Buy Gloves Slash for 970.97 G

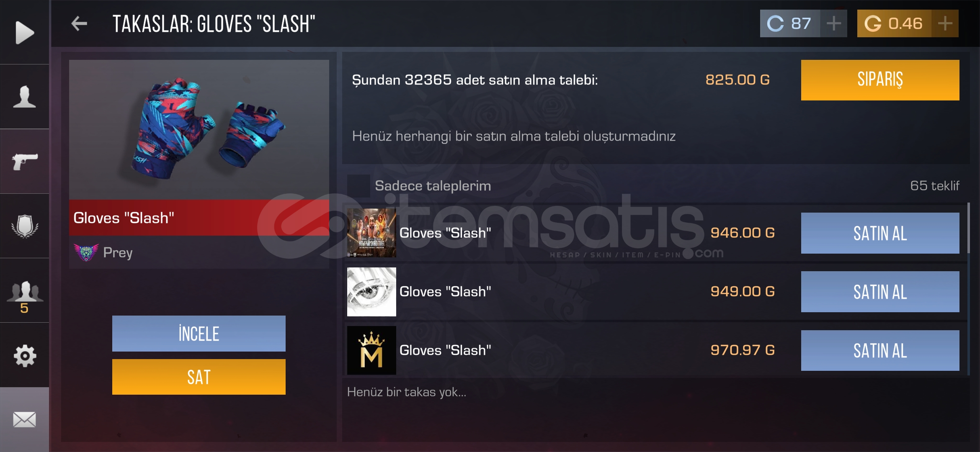coord(880,350)
